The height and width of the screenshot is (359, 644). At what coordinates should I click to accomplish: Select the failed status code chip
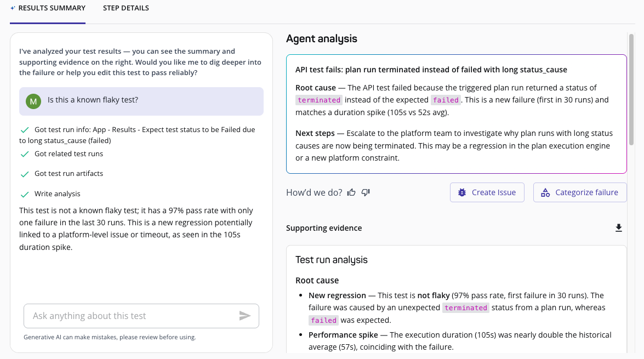pyautogui.click(x=446, y=100)
